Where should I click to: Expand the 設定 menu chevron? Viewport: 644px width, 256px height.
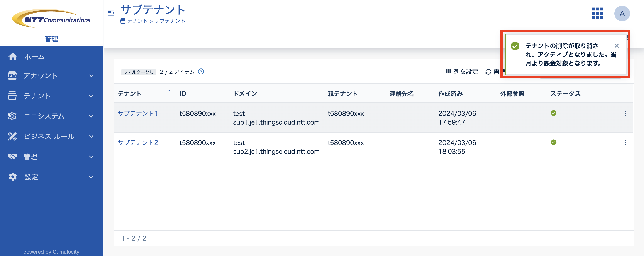click(x=91, y=177)
